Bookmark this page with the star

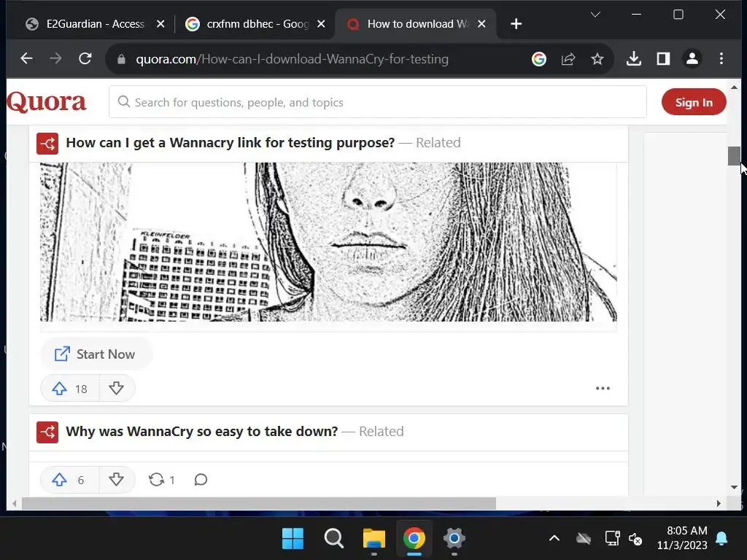597,59
